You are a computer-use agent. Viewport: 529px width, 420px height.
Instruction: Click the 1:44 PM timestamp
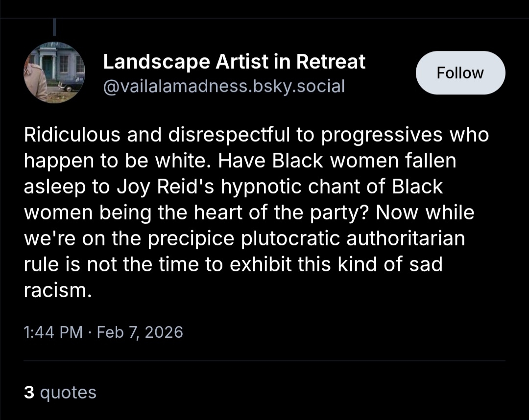[53, 332]
